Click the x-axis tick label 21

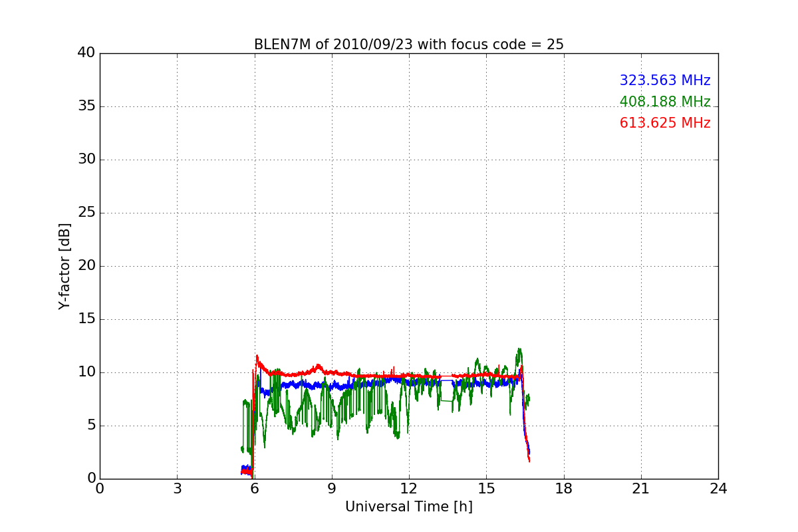(x=641, y=488)
